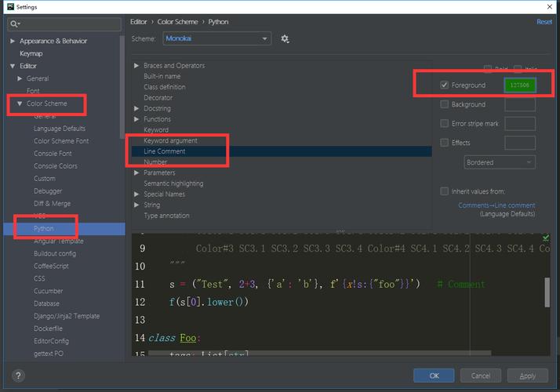Collapse the Editor tree node arrow
This screenshot has width=560, height=392.
tap(13, 66)
